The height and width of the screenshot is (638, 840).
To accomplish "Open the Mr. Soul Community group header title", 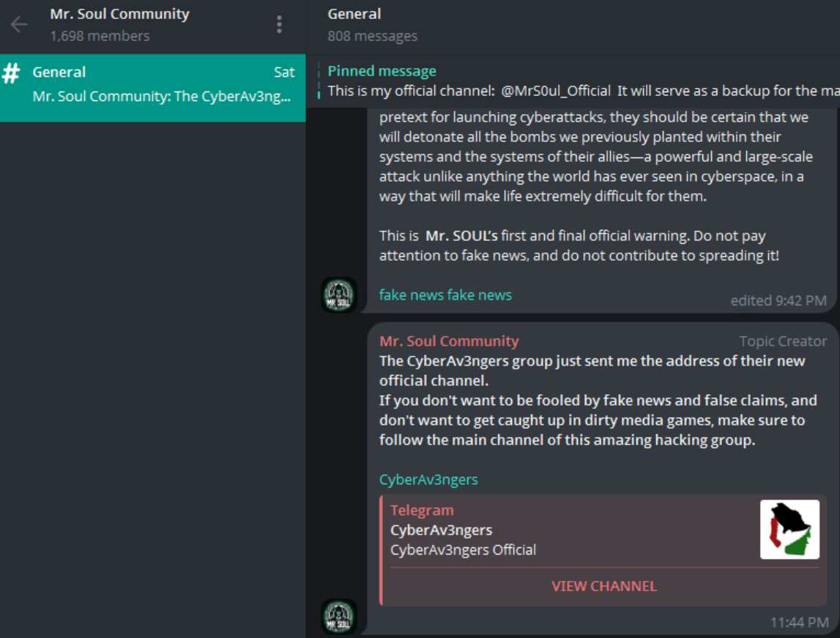I will coord(119,14).
